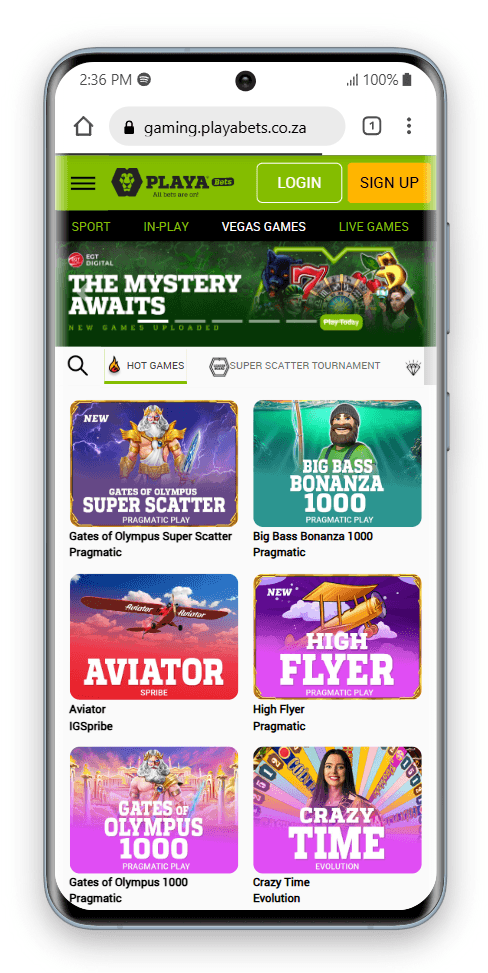Go to the Sport menu item
488x973 pixels.
[91, 226]
